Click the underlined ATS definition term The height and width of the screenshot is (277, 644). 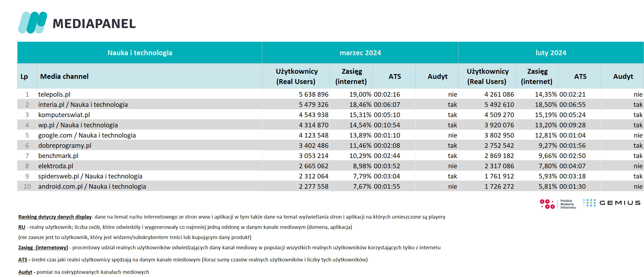coord(23,260)
